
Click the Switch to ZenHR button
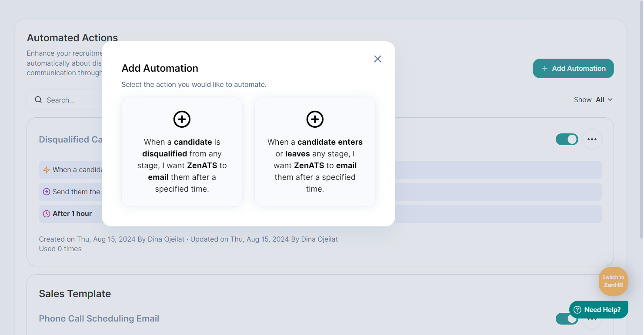pos(613,281)
